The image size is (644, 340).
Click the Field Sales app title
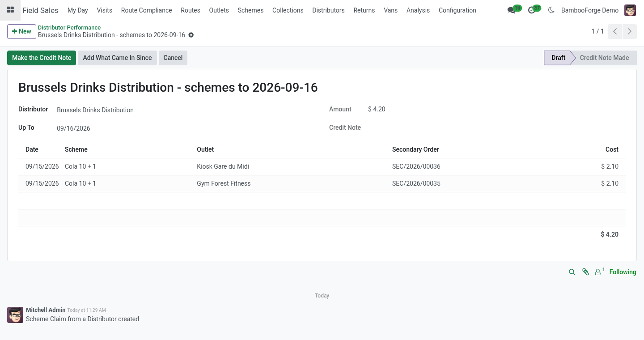(x=40, y=10)
